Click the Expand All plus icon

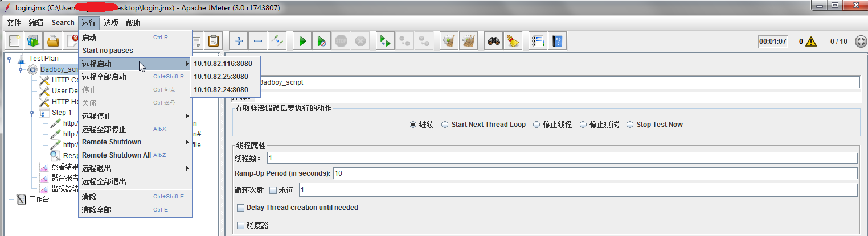click(x=239, y=41)
